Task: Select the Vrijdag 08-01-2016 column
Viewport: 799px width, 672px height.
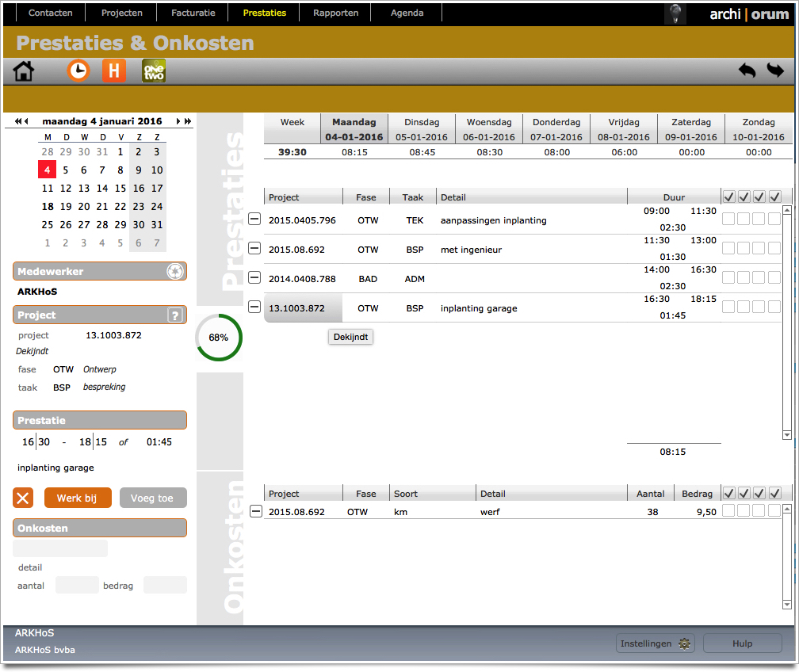Action: click(624, 129)
